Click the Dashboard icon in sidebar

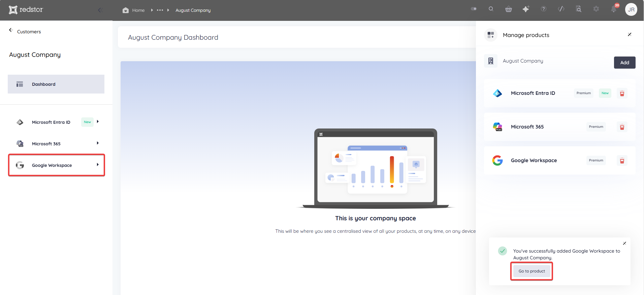coord(20,84)
